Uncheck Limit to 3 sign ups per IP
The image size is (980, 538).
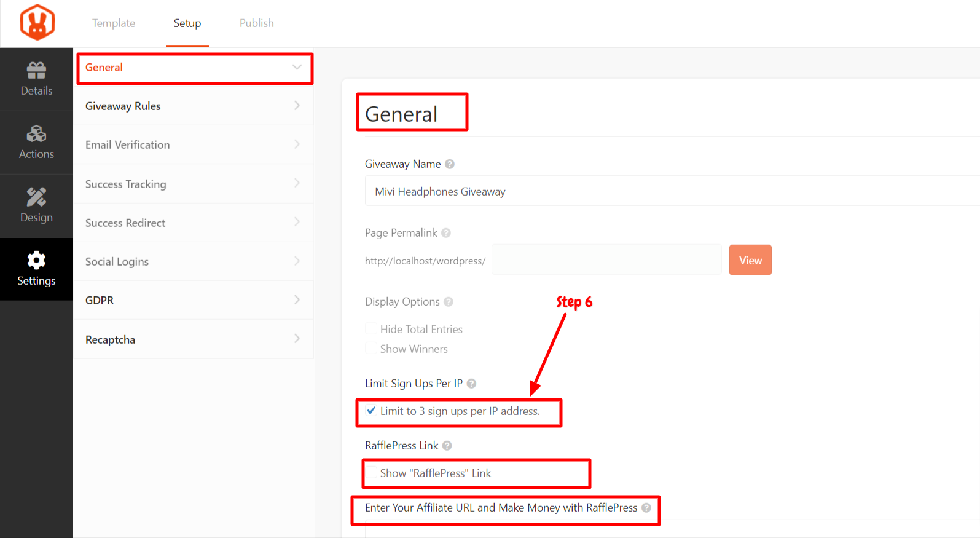point(371,411)
